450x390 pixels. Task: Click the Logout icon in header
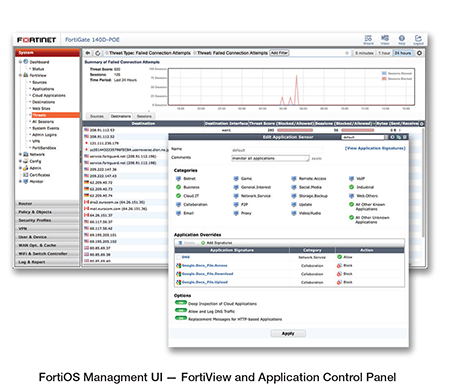418,39
